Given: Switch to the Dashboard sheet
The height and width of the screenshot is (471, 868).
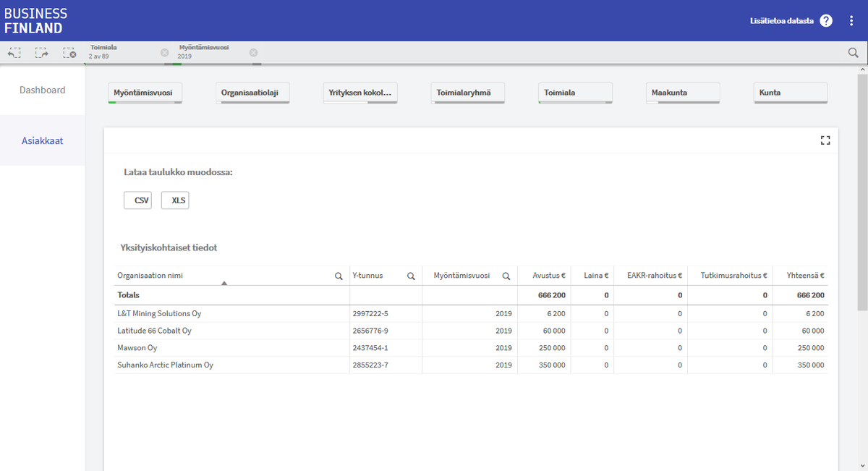Looking at the screenshot, I should point(43,90).
